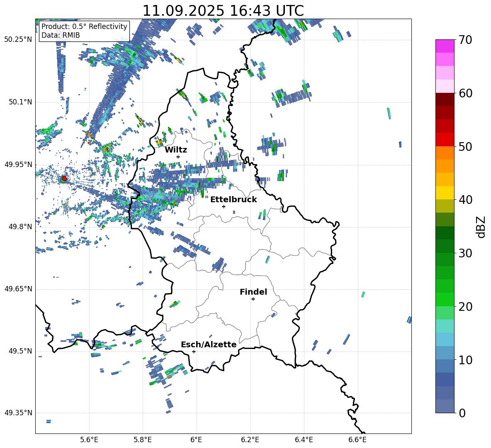Click the colorbar tick label 10
The width and height of the screenshot is (491, 448).
tap(465, 360)
